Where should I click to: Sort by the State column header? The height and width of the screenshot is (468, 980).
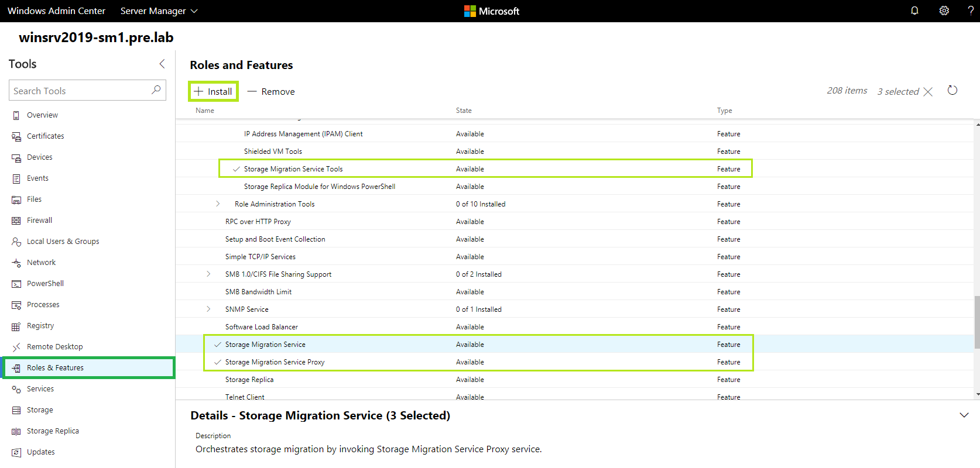point(464,111)
